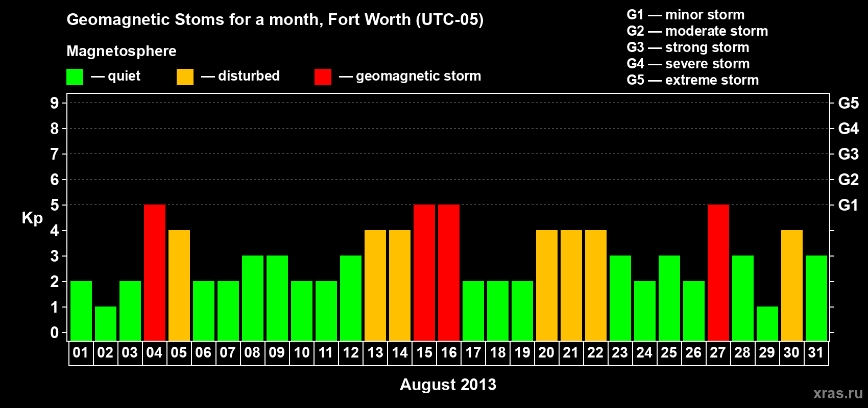Click the 'G1 — minor storm' legend line
868x408 pixels.
[686, 15]
